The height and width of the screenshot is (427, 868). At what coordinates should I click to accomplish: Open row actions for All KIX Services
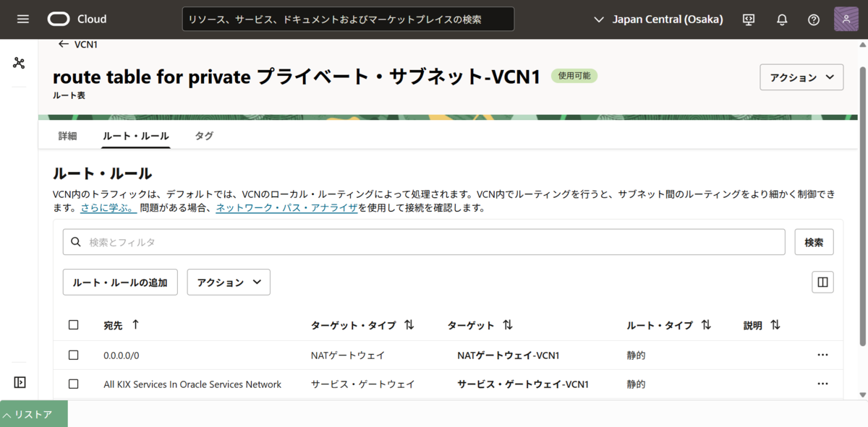click(x=822, y=384)
